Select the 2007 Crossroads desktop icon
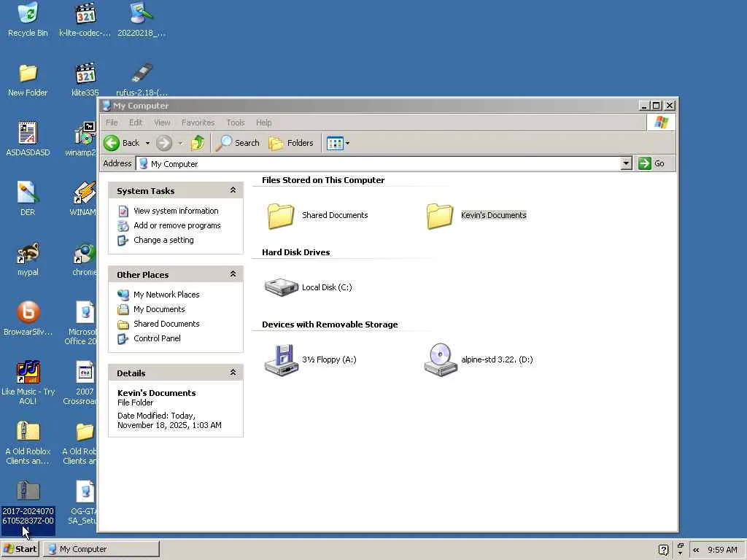747x560 pixels. point(82,382)
